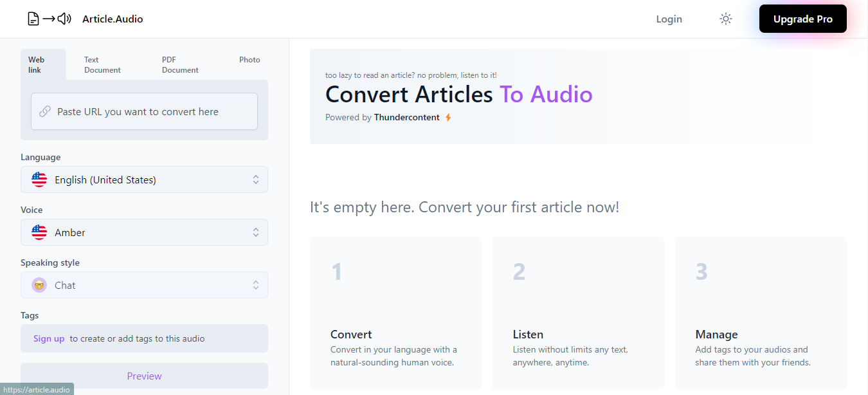Open the Voice dropdown showing Amber
Viewport: 868px width, 395px height.
pyautogui.click(x=144, y=232)
